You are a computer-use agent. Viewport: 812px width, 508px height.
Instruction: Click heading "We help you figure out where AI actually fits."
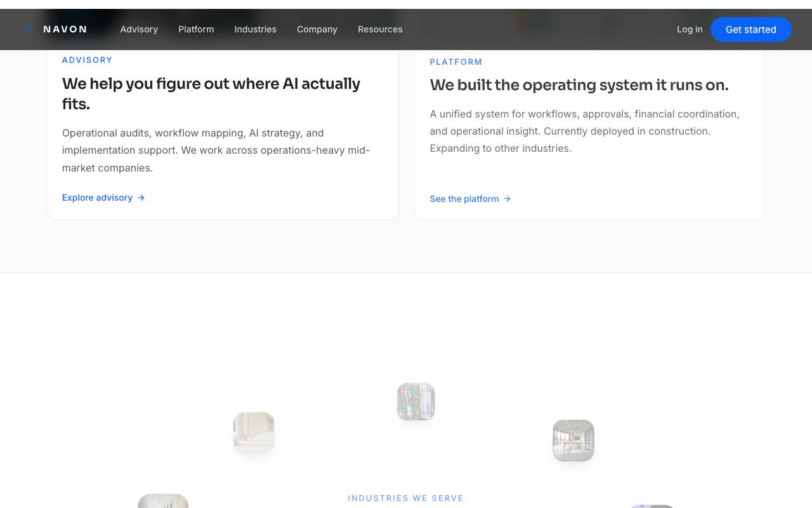point(211,93)
